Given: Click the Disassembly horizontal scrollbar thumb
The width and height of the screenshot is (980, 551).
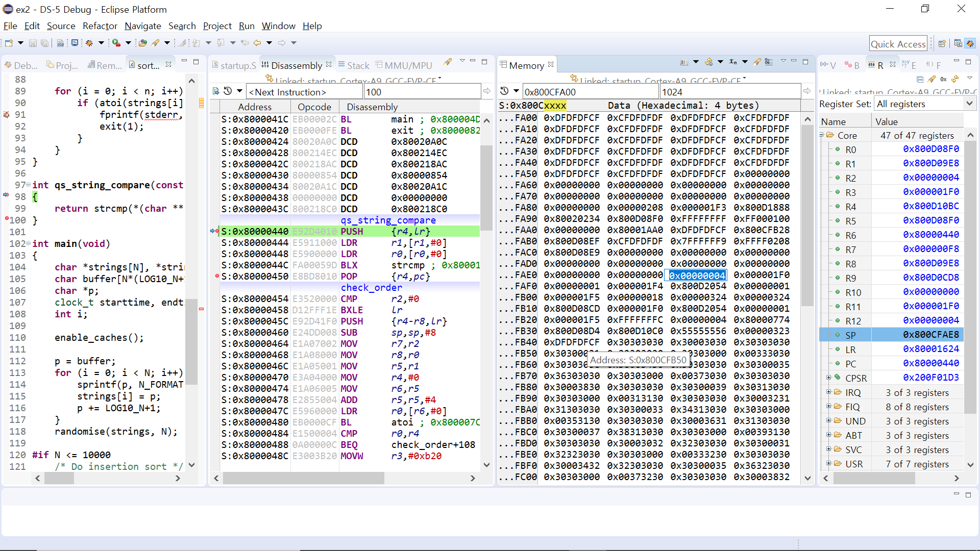Looking at the screenshot, I should click(303, 478).
